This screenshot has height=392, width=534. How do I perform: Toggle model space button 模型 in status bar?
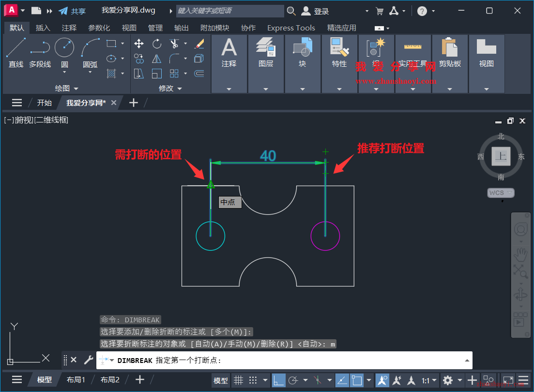pos(221,380)
